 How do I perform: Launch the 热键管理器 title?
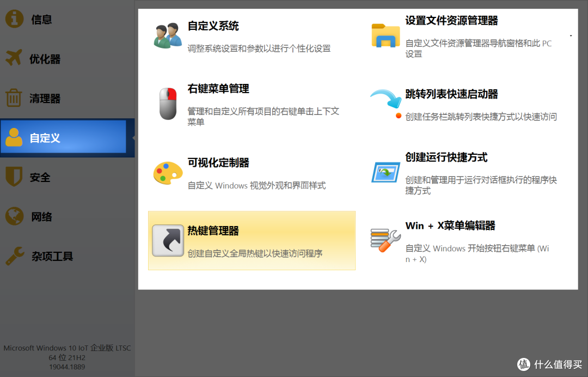(x=213, y=230)
